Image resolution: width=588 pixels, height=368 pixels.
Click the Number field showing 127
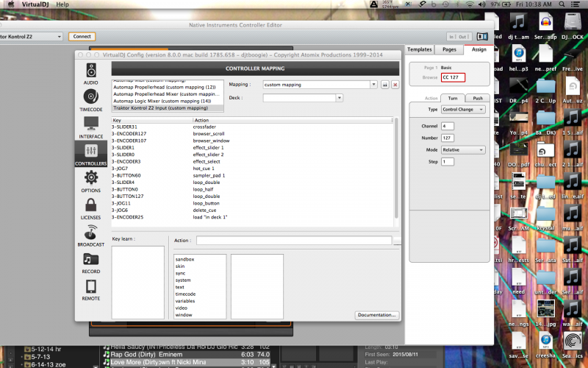(x=448, y=138)
